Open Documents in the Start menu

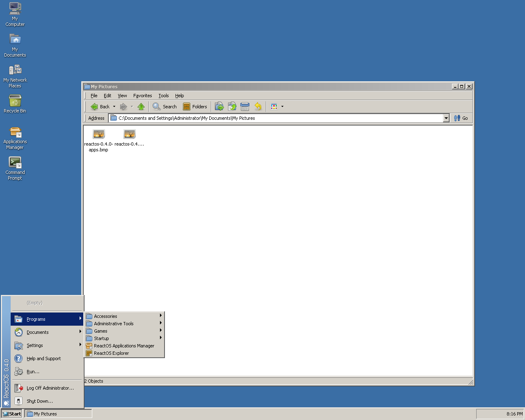pos(47,332)
